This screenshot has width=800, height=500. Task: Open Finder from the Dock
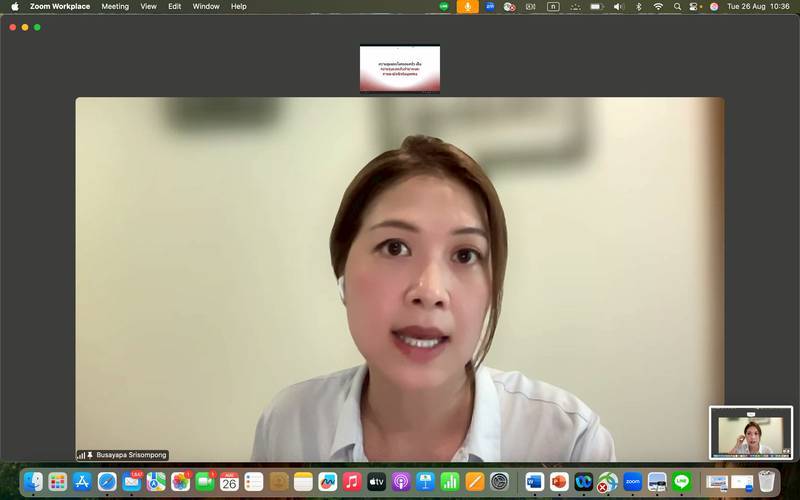click(33, 482)
